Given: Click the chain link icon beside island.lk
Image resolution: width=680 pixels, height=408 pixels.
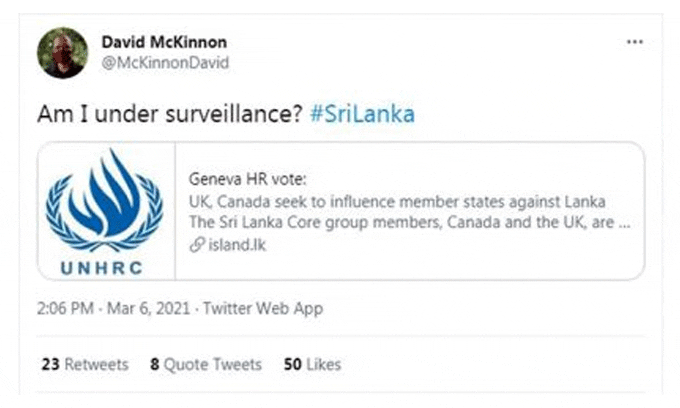Looking at the screenshot, I should [x=195, y=243].
